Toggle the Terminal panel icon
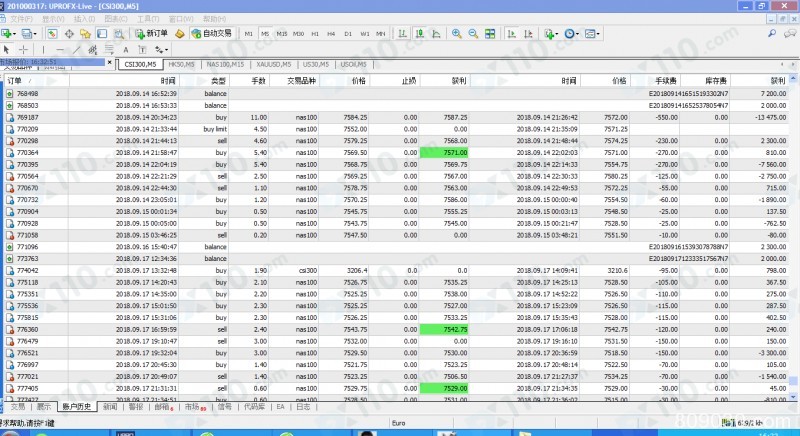800x436 pixels. [x=102, y=34]
